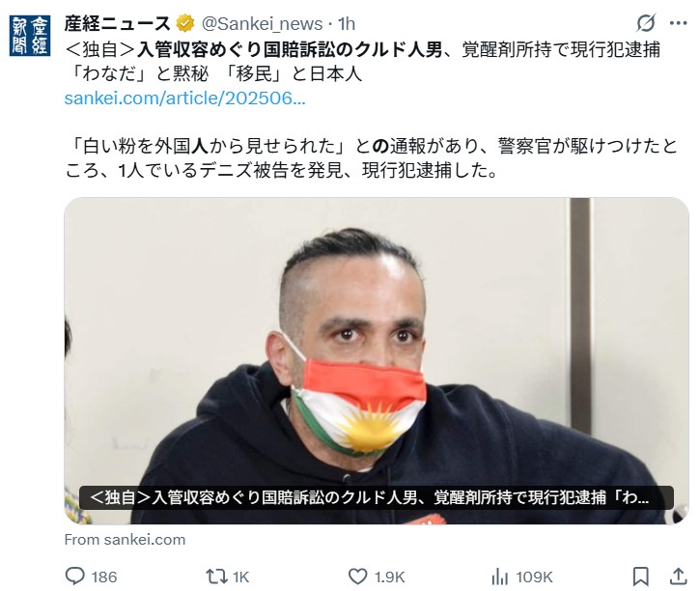Click the headline caption overlay on image
The image size is (700, 591).
pos(376,497)
